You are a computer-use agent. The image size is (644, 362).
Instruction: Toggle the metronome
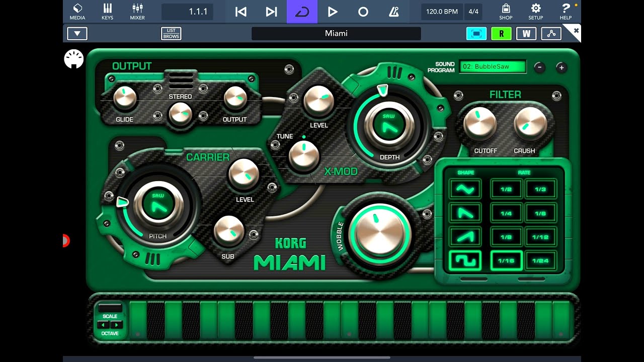click(x=393, y=12)
